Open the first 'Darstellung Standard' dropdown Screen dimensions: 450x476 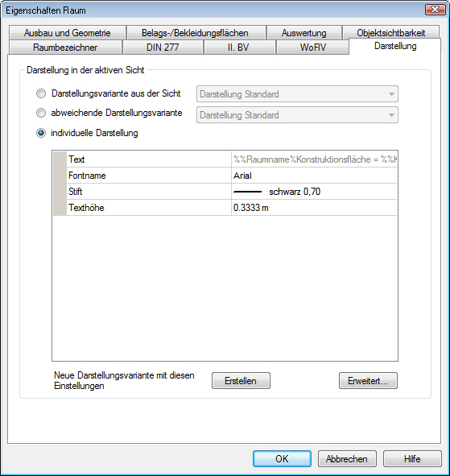pyautogui.click(x=297, y=94)
